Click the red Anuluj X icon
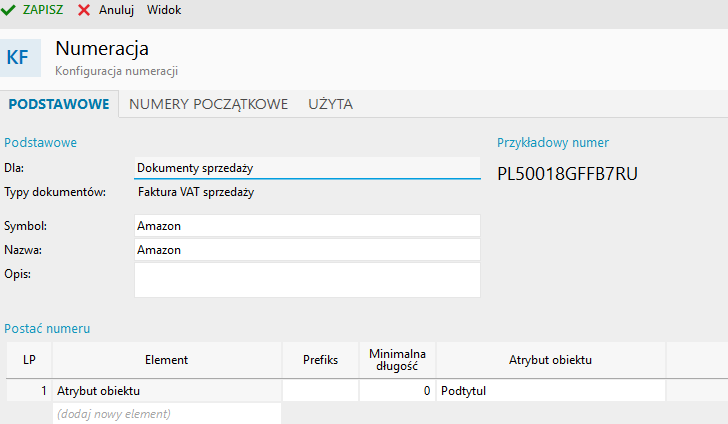The height and width of the screenshot is (424, 728). (x=84, y=10)
